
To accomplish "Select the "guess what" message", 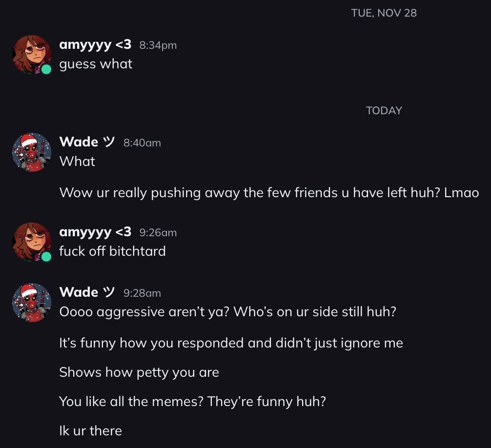I will point(96,64).
